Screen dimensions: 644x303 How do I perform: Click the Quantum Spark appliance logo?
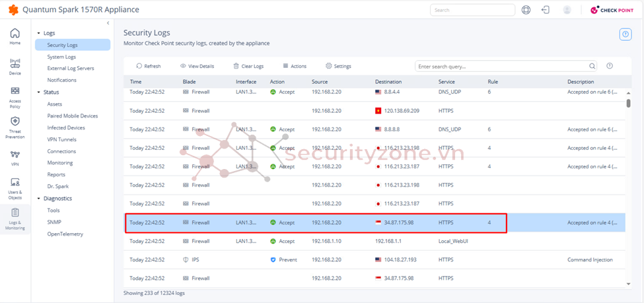[14, 10]
